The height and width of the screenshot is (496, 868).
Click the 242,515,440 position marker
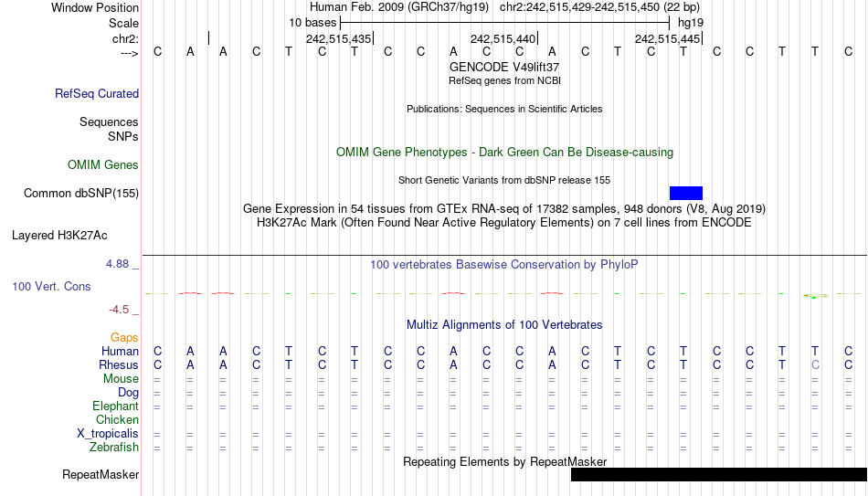pyautogui.click(x=503, y=38)
